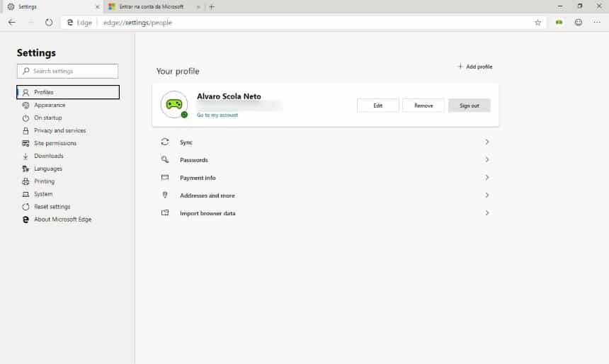This screenshot has height=364, width=609.
Task: Open the Import browser data row
Action: [x=326, y=213]
